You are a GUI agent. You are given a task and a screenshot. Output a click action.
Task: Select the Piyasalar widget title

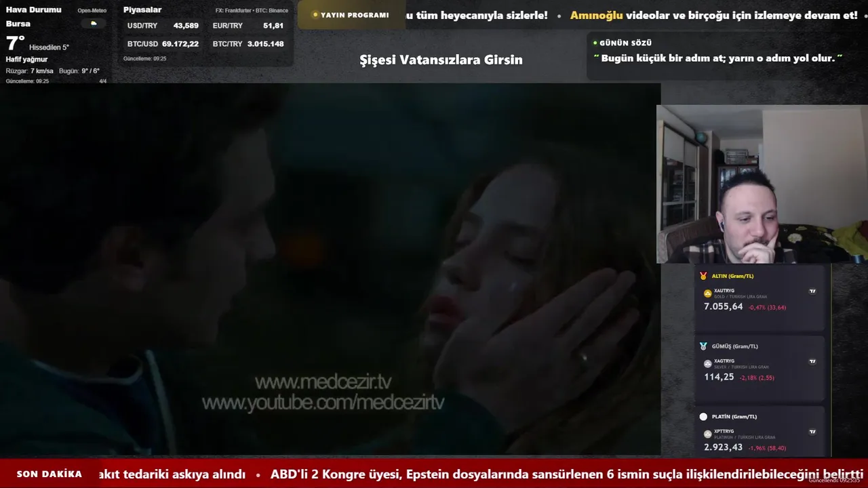click(142, 9)
